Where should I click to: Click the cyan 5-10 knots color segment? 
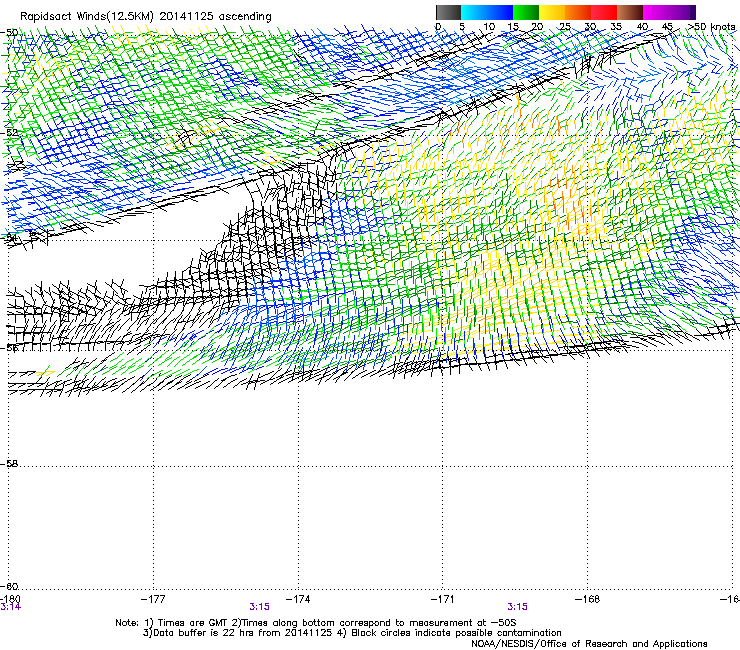click(474, 12)
